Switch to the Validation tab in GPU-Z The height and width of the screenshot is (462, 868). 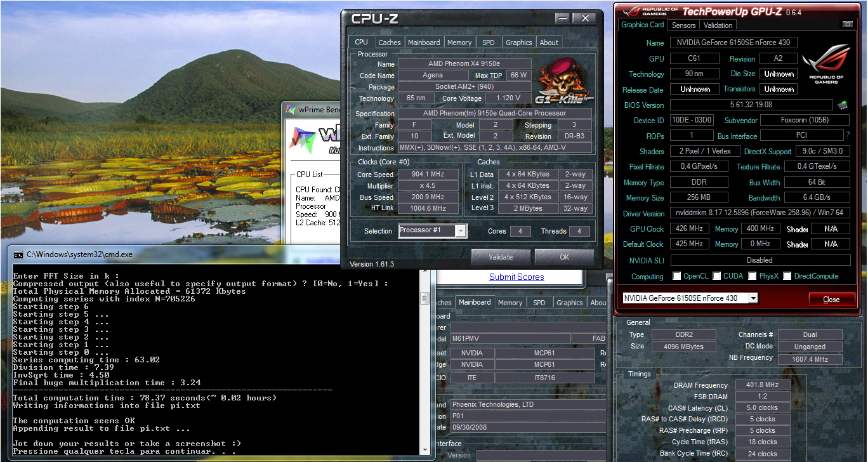coord(718,25)
